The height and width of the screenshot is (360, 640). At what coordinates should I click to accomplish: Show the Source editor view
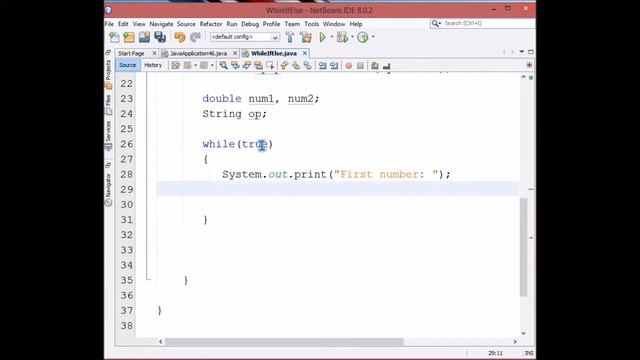[127, 65]
